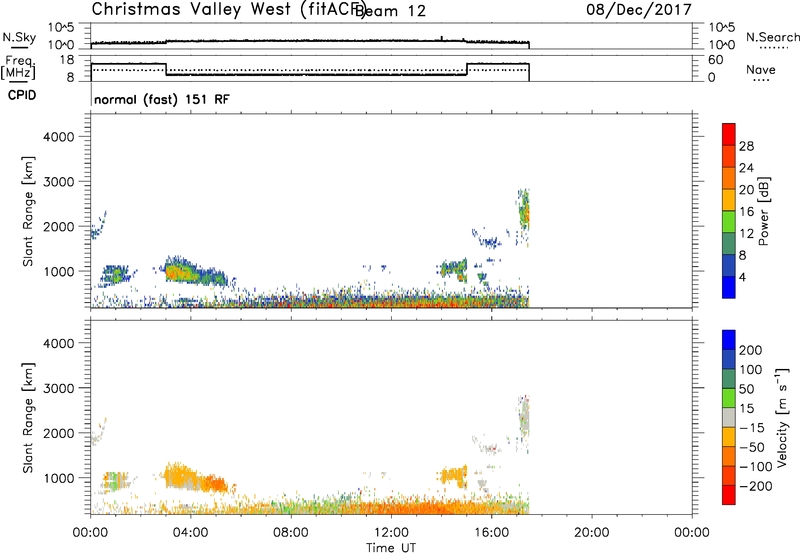Click the red bottom of velocity color bar
This screenshot has width=800, height=554.
click(729, 495)
